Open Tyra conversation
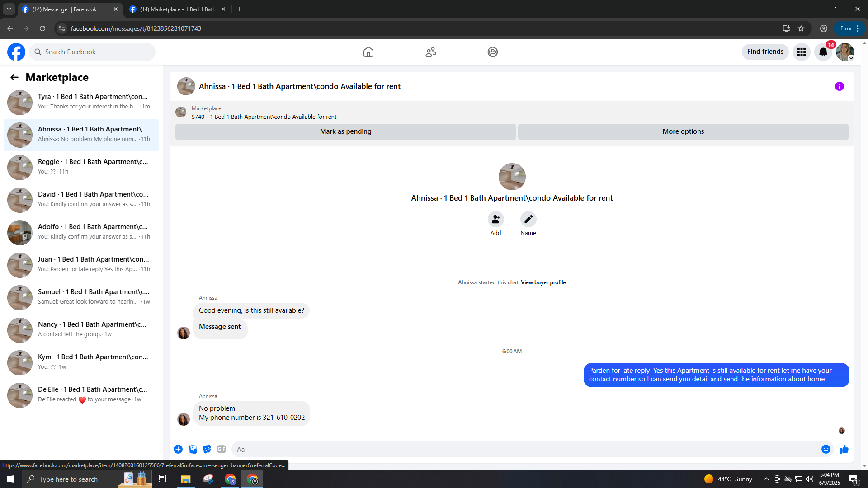The width and height of the screenshot is (868, 488). coord(81,102)
